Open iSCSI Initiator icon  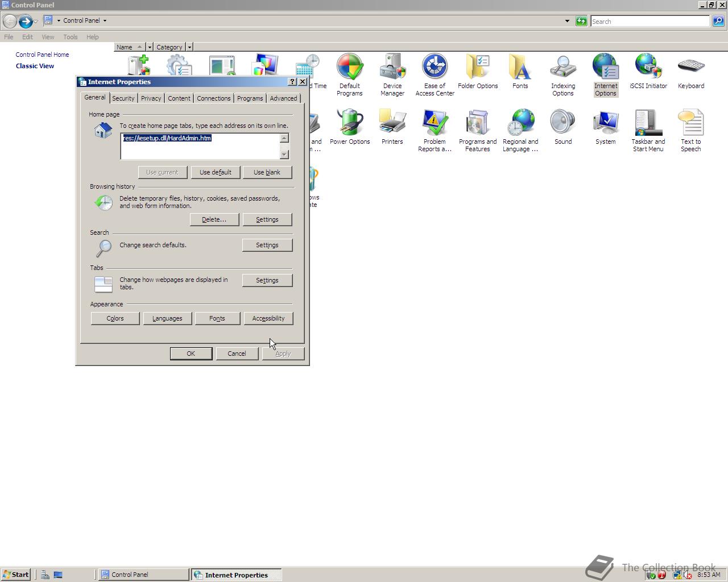[x=648, y=71]
